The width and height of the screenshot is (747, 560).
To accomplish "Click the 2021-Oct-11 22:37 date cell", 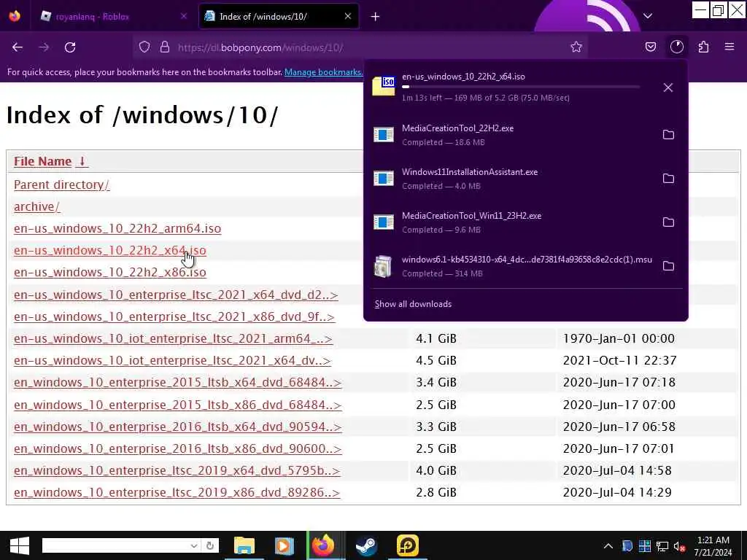I will pyautogui.click(x=619, y=360).
